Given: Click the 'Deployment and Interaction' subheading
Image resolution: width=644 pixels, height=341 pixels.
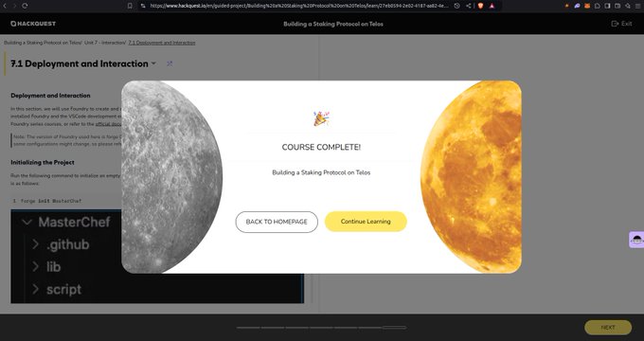Looking at the screenshot, I should 50,96.
